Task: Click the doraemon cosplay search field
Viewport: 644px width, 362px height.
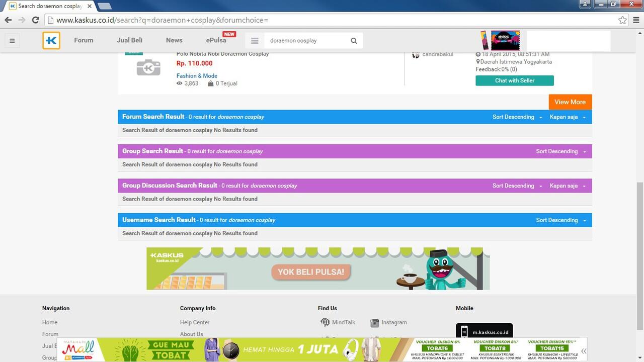Action: [307, 41]
